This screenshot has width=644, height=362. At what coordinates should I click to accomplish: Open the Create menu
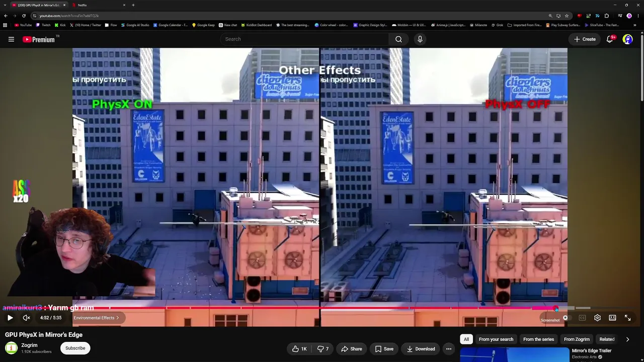tap(585, 39)
